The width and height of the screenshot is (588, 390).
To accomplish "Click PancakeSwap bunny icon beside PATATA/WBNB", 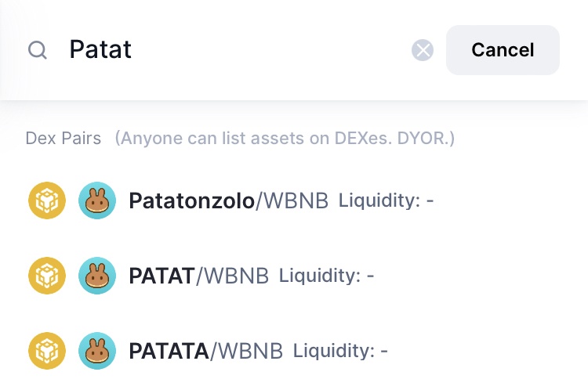I will tap(97, 351).
